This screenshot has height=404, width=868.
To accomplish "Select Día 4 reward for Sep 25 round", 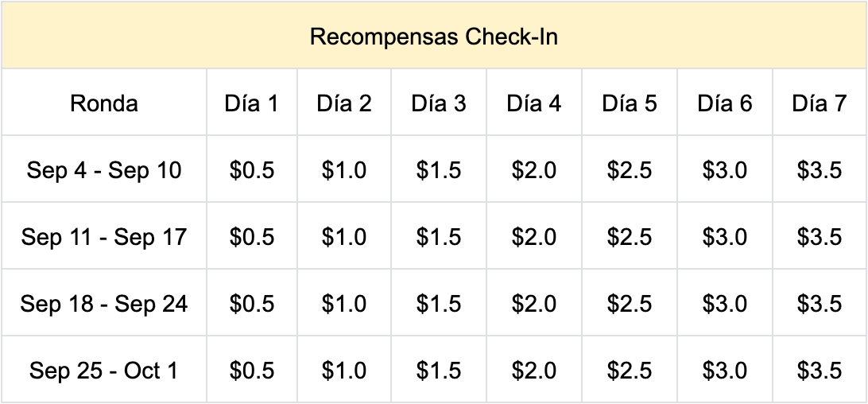I will [x=533, y=371].
